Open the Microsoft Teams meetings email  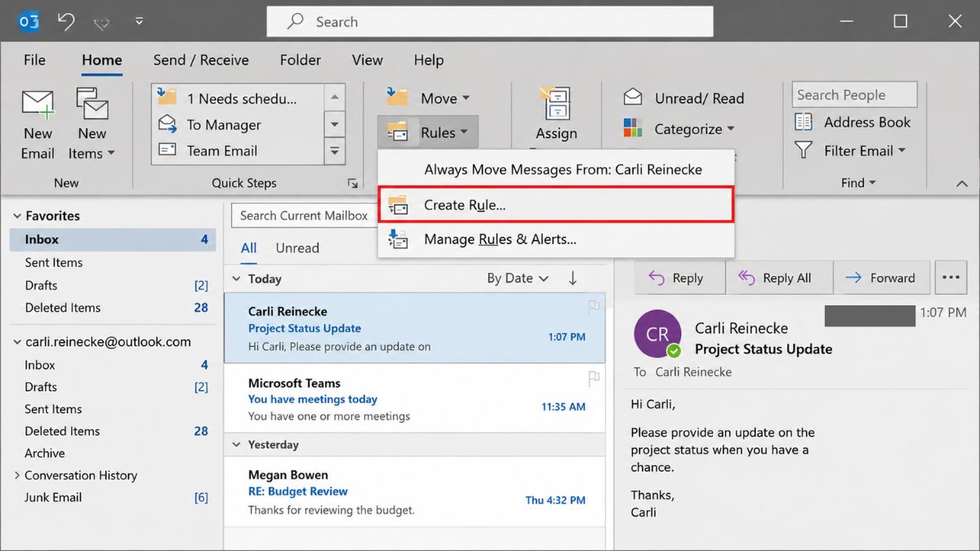[x=415, y=399]
